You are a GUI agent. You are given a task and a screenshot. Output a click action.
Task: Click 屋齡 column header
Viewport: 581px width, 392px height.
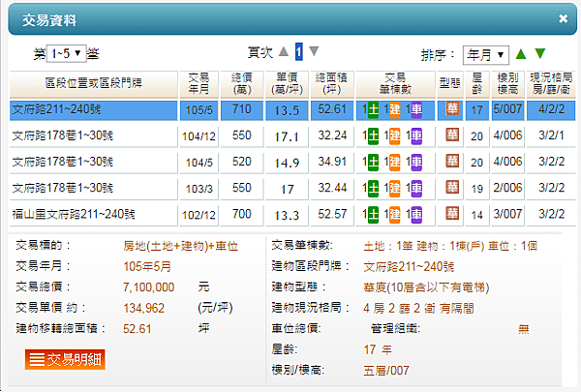(476, 84)
